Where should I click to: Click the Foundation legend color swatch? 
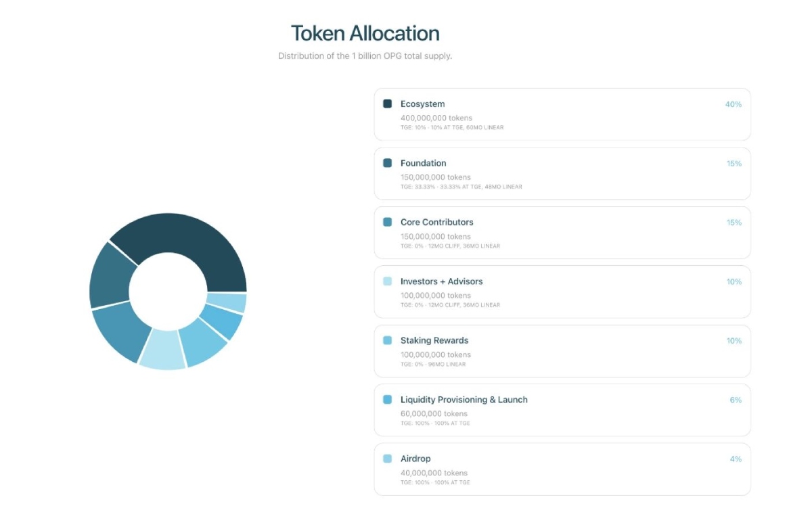click(x=388, y=163)
